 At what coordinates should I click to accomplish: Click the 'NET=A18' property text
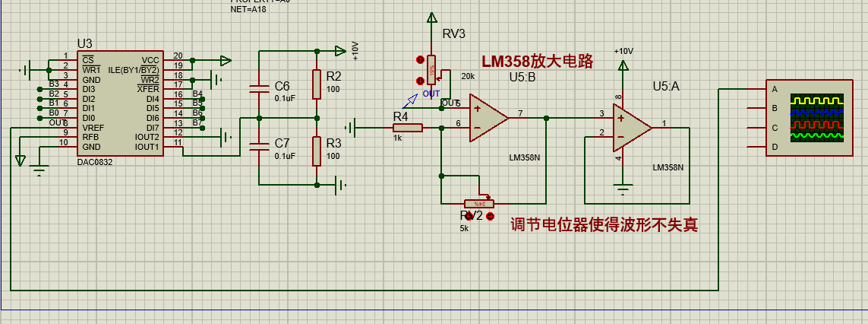point(248,9)
